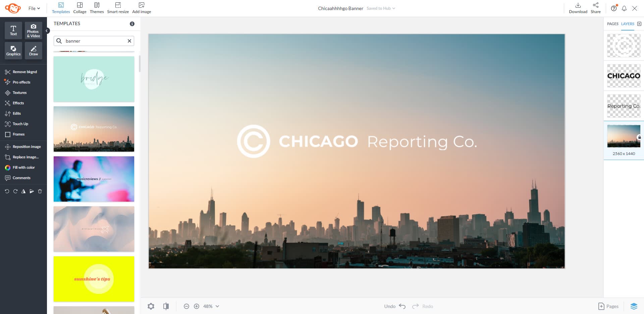
Task: Select the bridge mint template
Action: coord(94,79)
